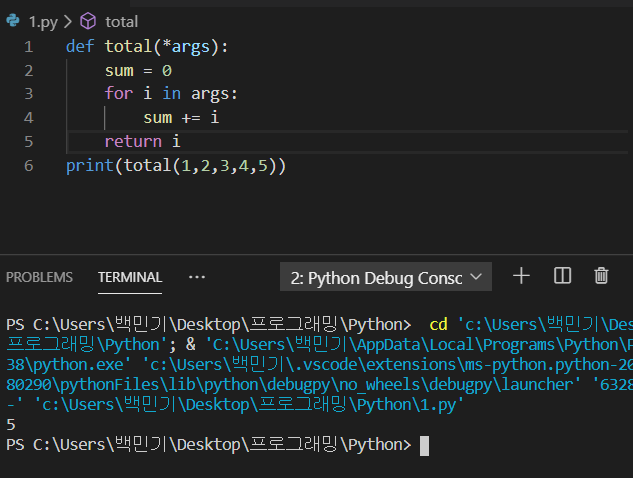Viewport: 633px width, 478px height.
Task: Click the 1.py breadcrumb item
Action: point(41,21)
